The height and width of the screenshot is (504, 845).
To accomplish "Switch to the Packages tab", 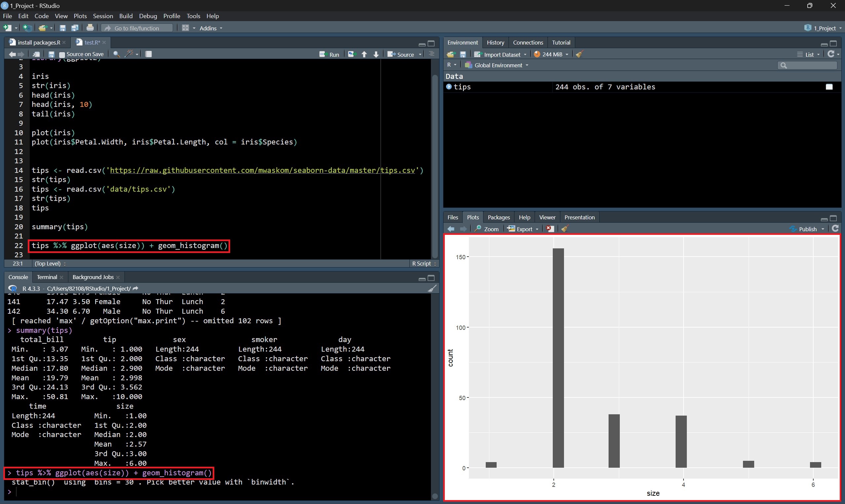I will 498,217.
